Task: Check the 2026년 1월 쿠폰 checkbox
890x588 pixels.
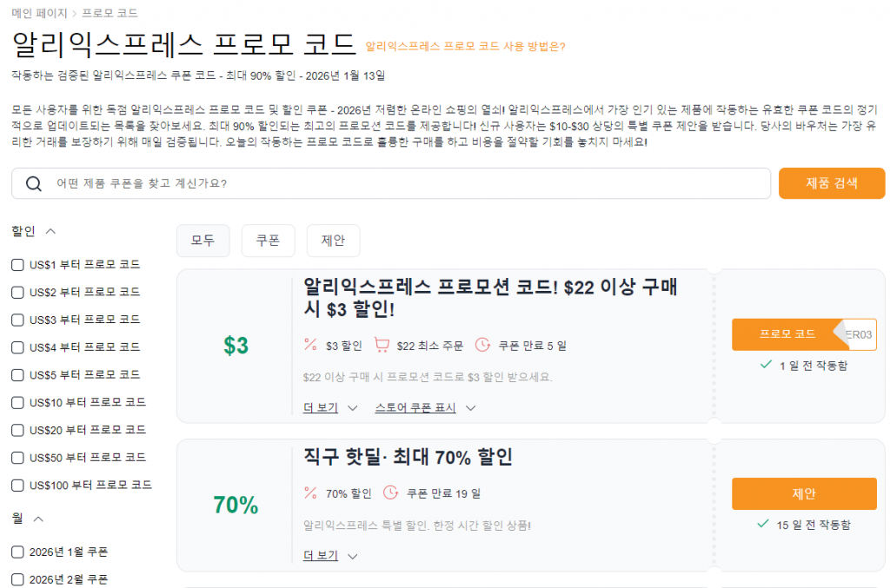Action: point(17,552)
